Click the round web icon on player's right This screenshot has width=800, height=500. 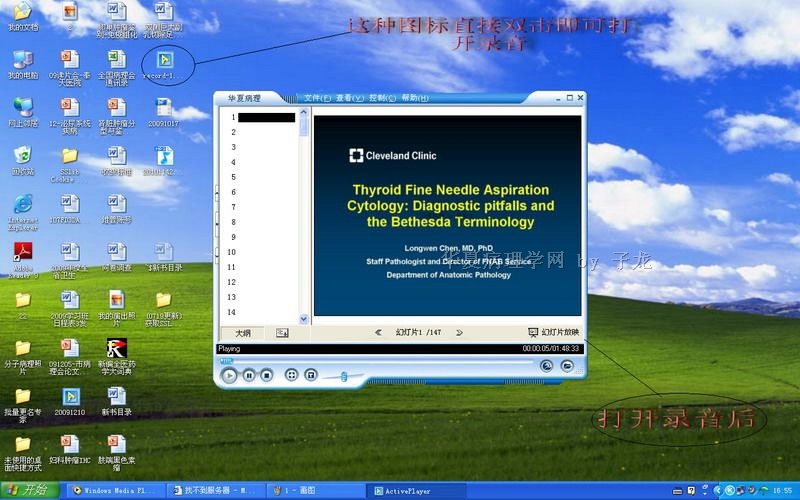tap(546, 366)
